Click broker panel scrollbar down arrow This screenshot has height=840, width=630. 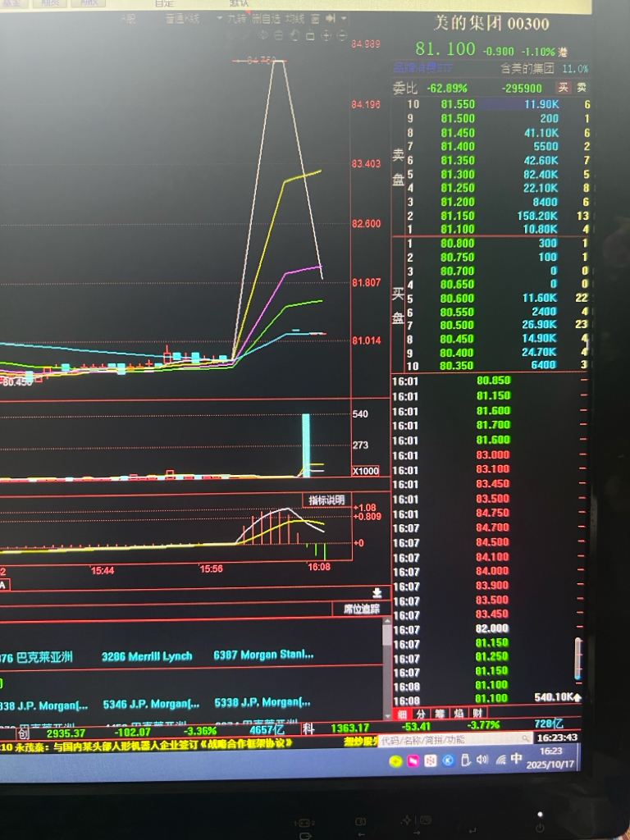387,715
